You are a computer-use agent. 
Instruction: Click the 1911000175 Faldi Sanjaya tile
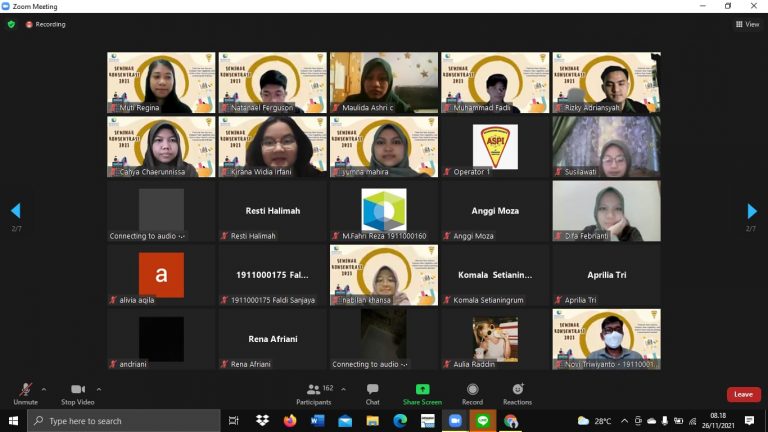pyautogui.click(x=272, y=275)
